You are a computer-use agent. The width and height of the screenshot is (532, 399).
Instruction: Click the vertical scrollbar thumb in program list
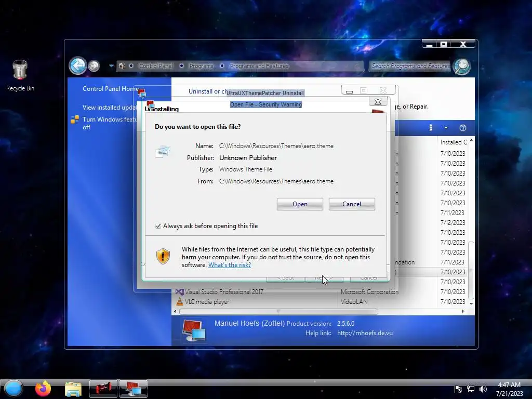(x=471, y=270)
